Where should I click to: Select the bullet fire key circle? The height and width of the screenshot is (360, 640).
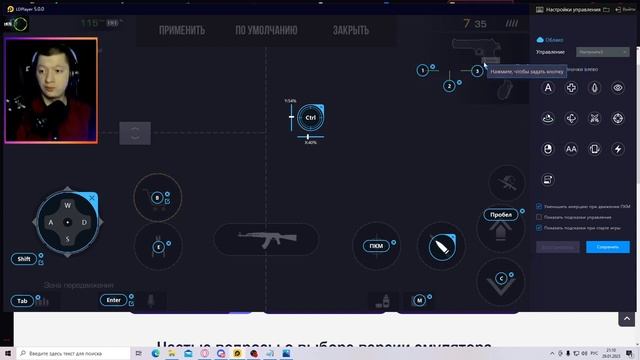coord(442,247)
